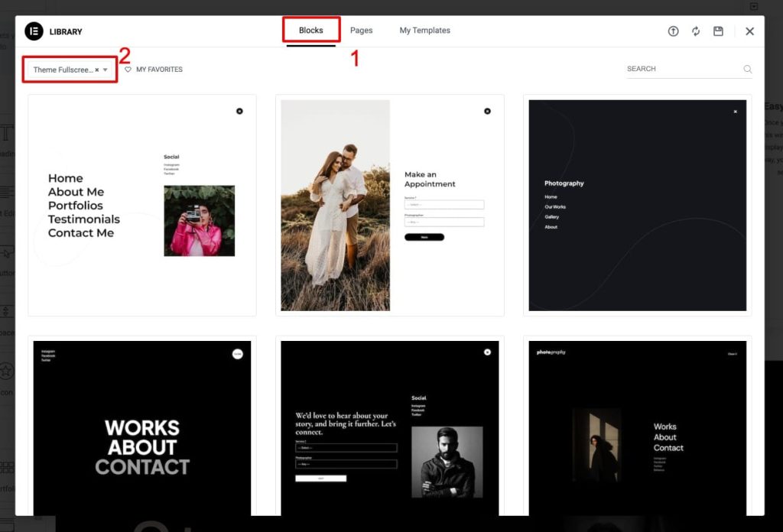Close the Elementor Library modal

point(750,31)
